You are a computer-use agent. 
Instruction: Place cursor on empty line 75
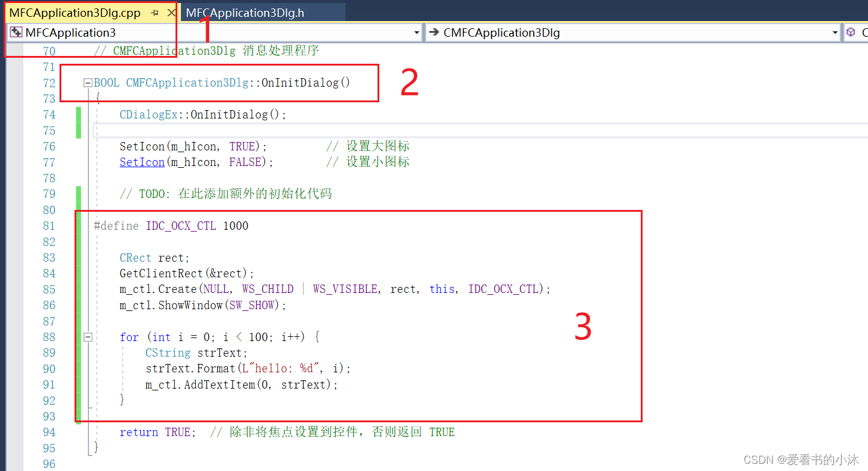click(x=481, y=131)
